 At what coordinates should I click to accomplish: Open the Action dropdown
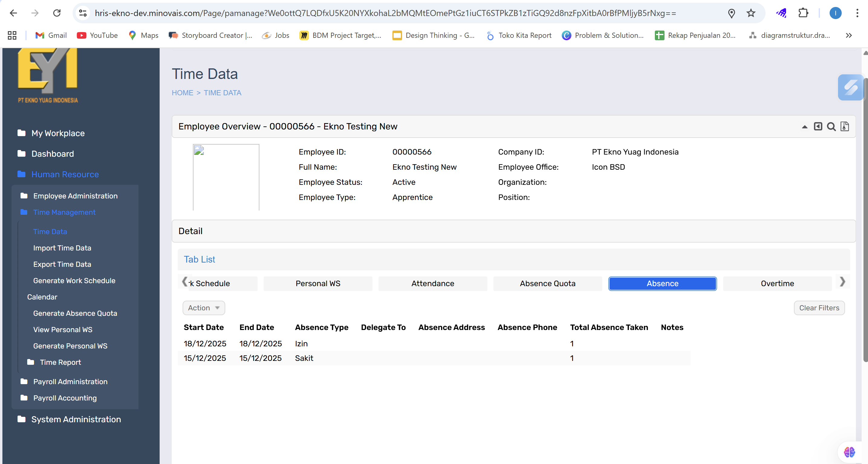(x=203, y=308)
